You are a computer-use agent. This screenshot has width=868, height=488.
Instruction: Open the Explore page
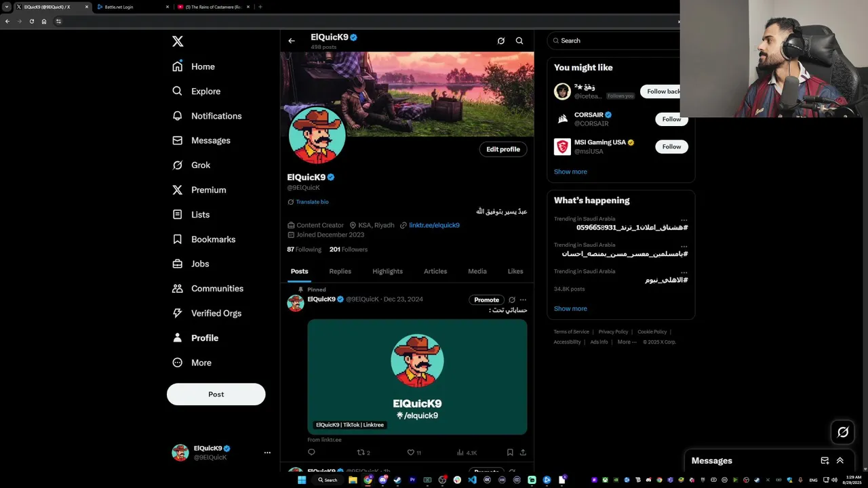pos(196,91)
